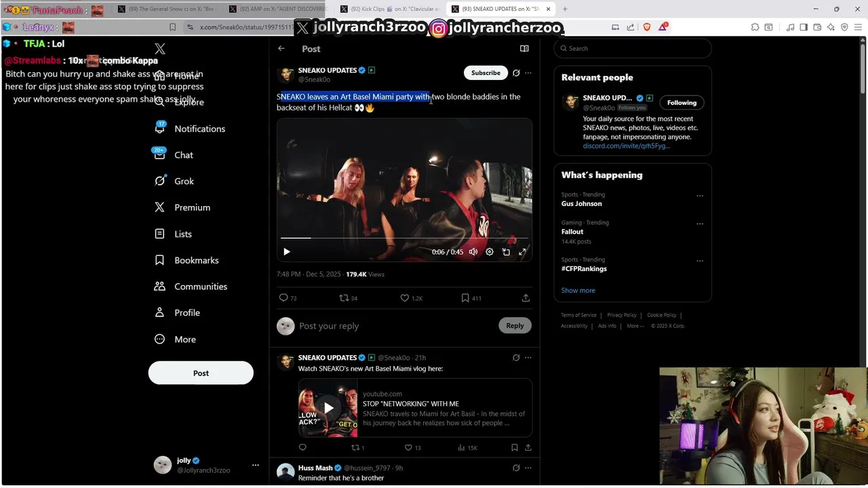The width and height of the screenshot is (868, 488).
Task: Click the white Post compose button
Action: (x=201, y=373)
